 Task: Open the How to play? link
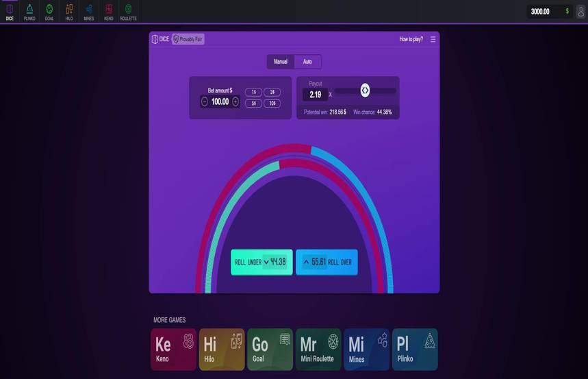click(x=411, y=39)
